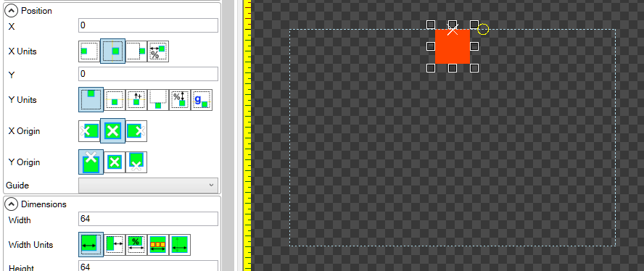Select Width Units percentage of parent icon

click(136, 245)
